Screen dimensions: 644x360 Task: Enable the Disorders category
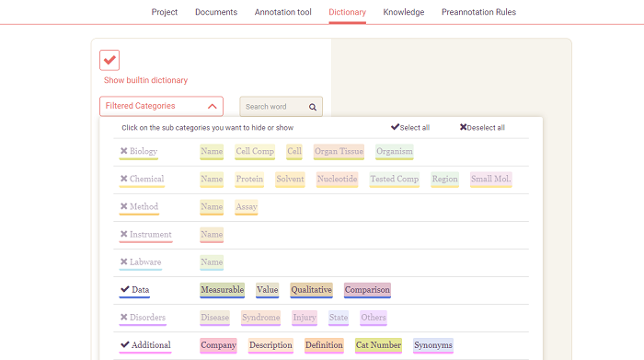(x=143, y=318)
